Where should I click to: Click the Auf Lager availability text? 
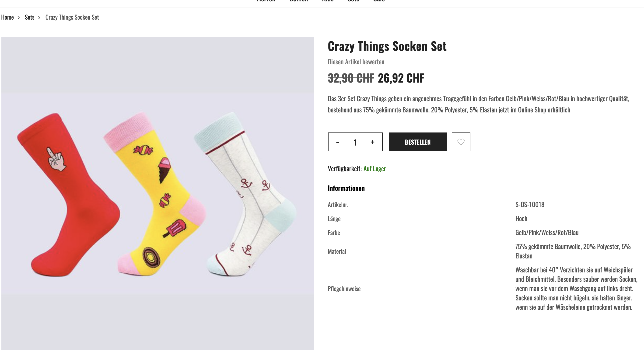coord(374,169)
